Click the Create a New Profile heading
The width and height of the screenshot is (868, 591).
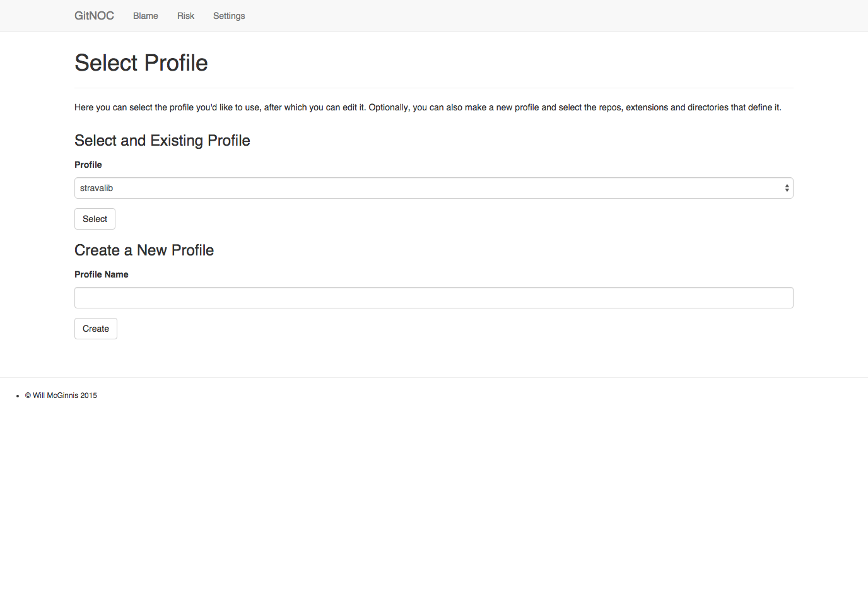point(144,250)
